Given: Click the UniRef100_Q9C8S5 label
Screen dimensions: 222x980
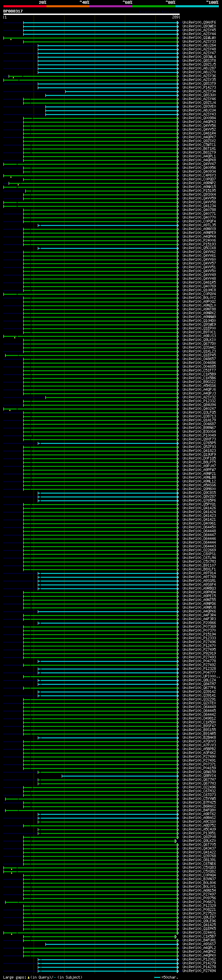Looking at the screenshot, I should [199, 493].
